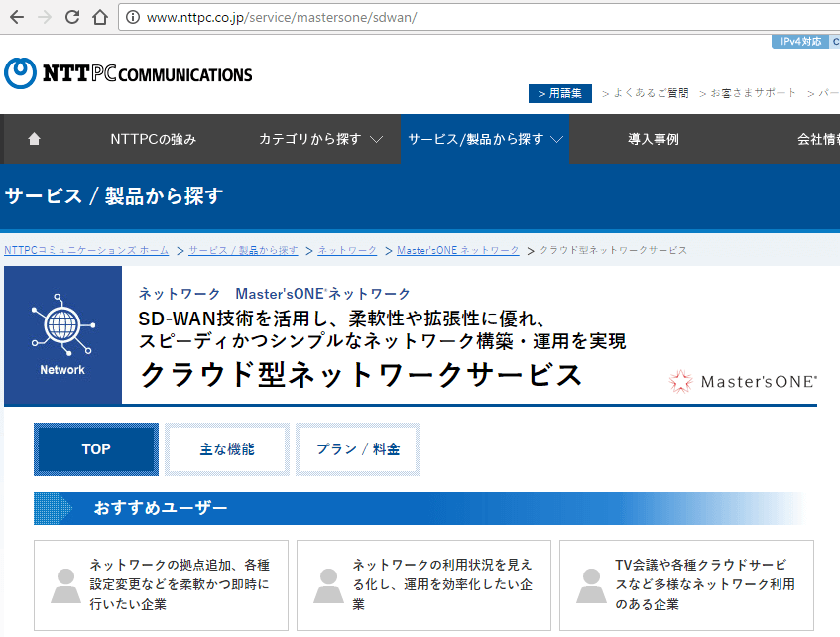This screenshot has height=637, width=840.
Task: Open the よくあるご質問 link
Action: coord(646,93)
